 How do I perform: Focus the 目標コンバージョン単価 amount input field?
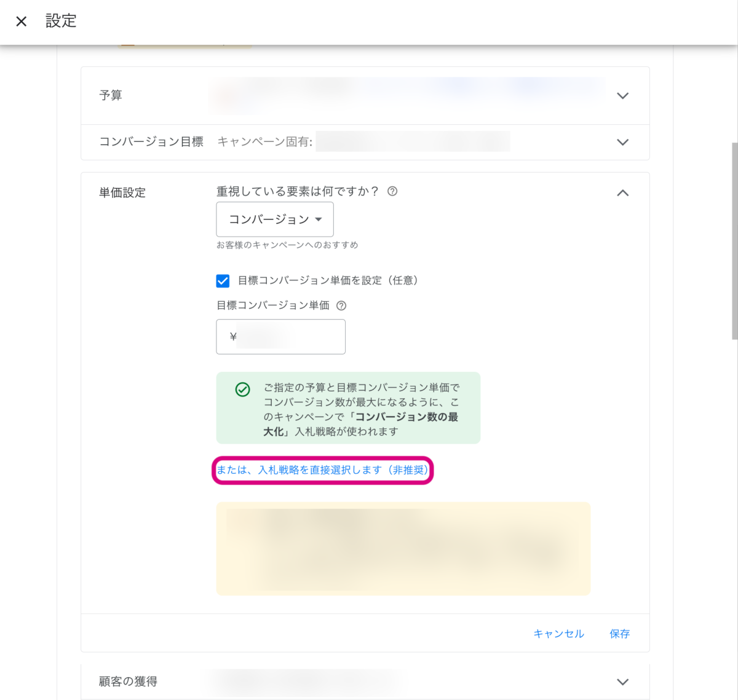(289, 337)
